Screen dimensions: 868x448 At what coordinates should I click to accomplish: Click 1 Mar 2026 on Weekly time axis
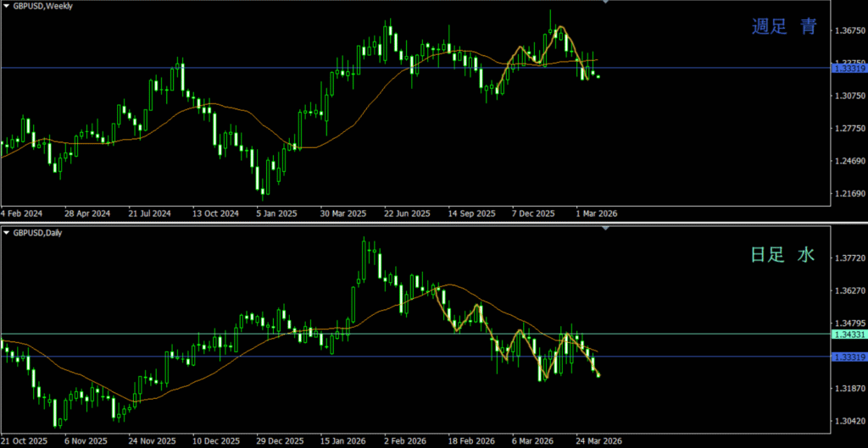pyautogui.click(x=597, y=213)
